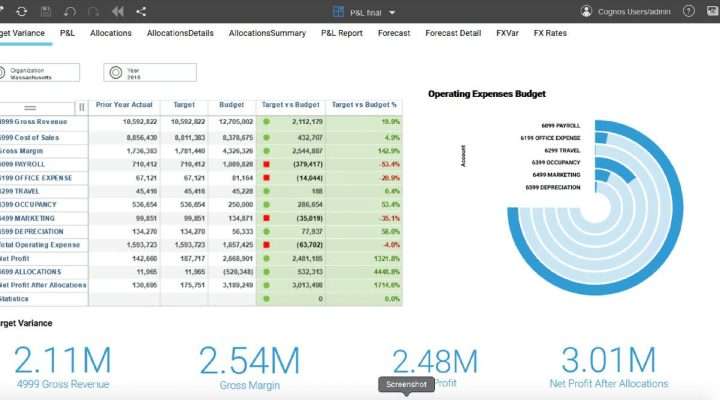Click the Gross Revenue budget cell 12,705,002

click(x=232, y=122)
